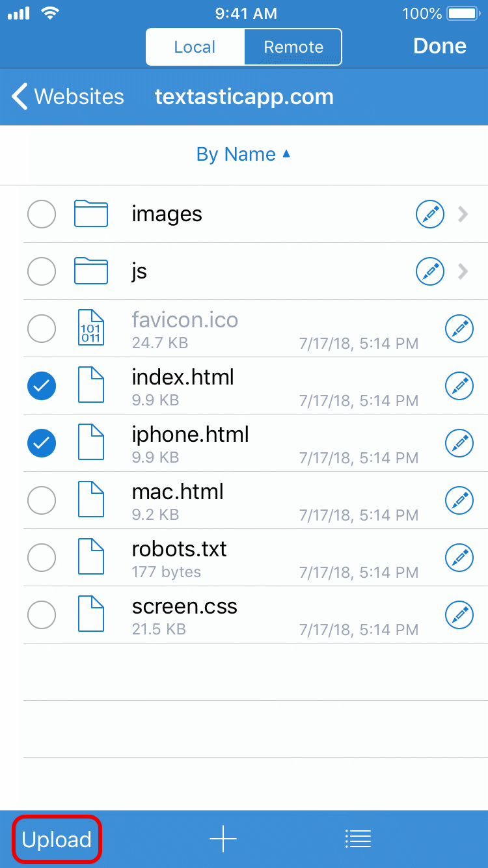
Task: Expand the images folder chevron
Action: click(x=463, y=214)
